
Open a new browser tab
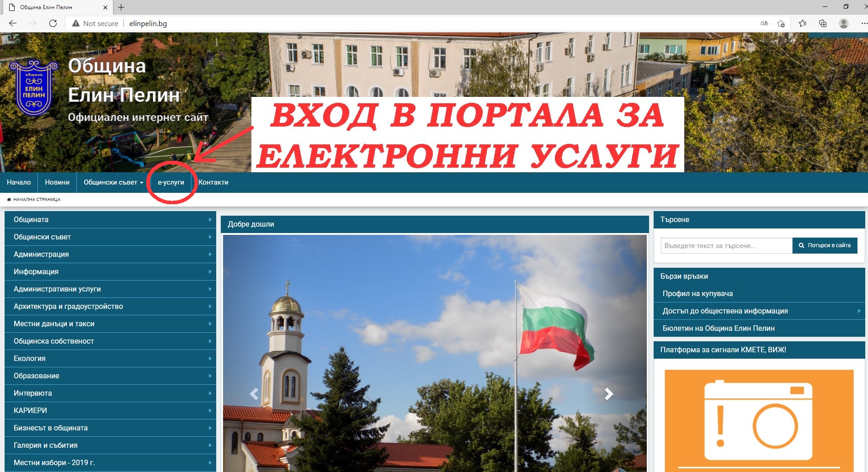pyautogui.click(x=121, y=7)
